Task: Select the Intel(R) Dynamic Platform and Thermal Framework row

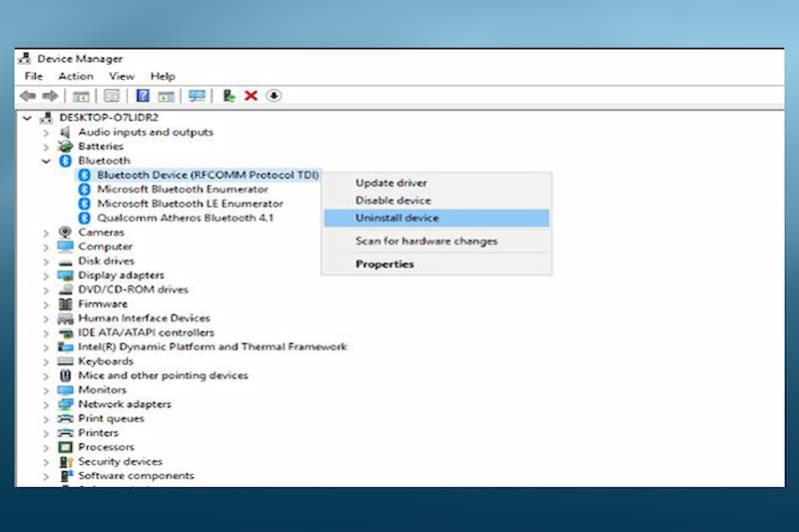Action: (212, 346)
